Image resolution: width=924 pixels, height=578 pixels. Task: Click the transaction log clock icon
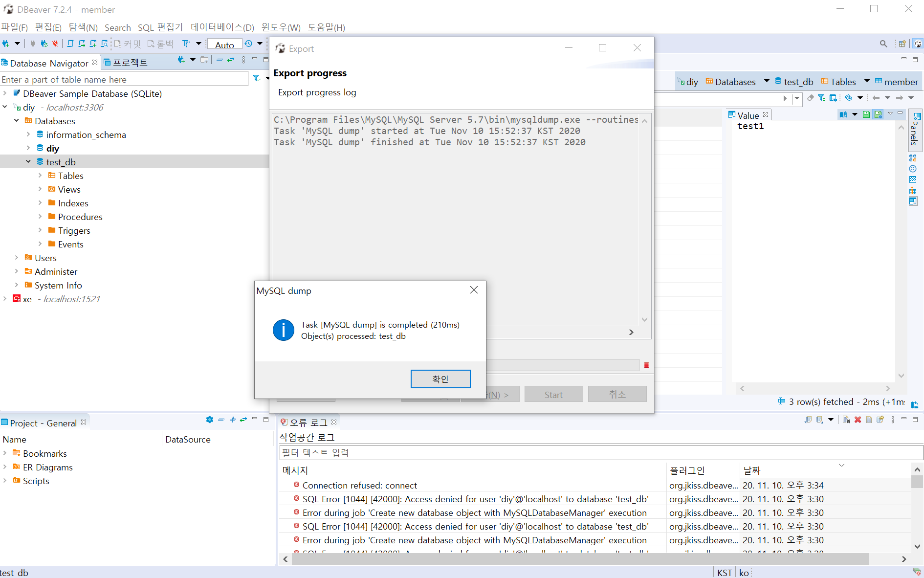coord(249,44)
